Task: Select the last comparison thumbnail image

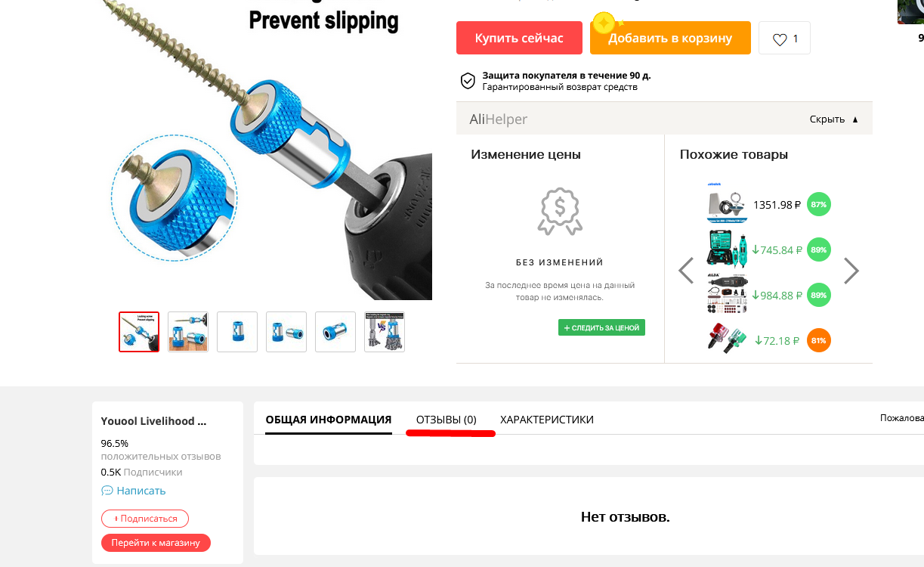Action: coord(385,332)
